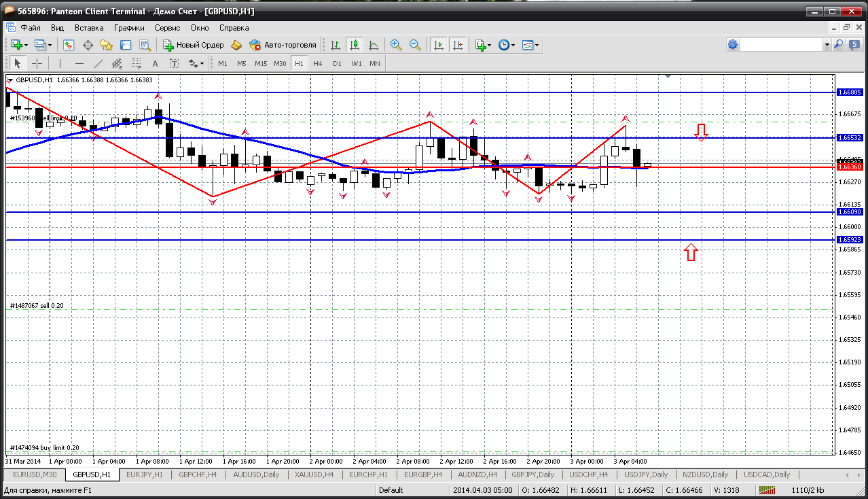Click the Zoom In magnifier icon
868x499 pixels.
pyautogui.click(x=395, y=45)
